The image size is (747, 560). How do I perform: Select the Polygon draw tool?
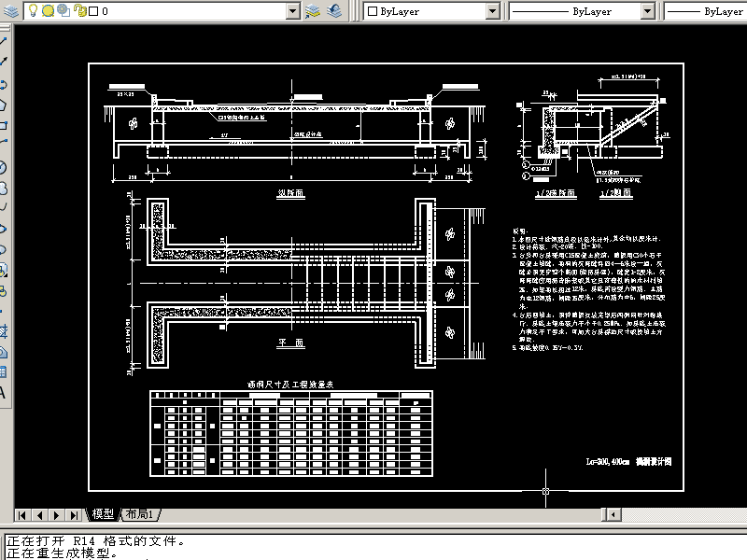(x=3, y=105)
